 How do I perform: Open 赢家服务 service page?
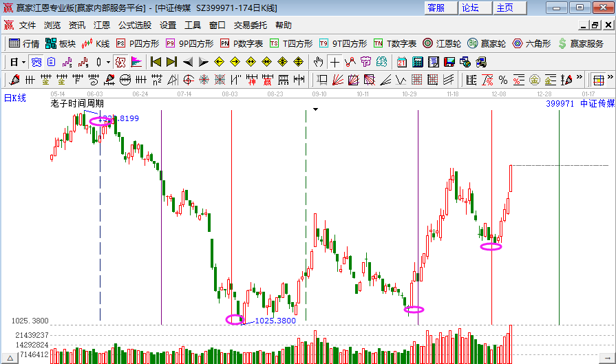point(581,43)
